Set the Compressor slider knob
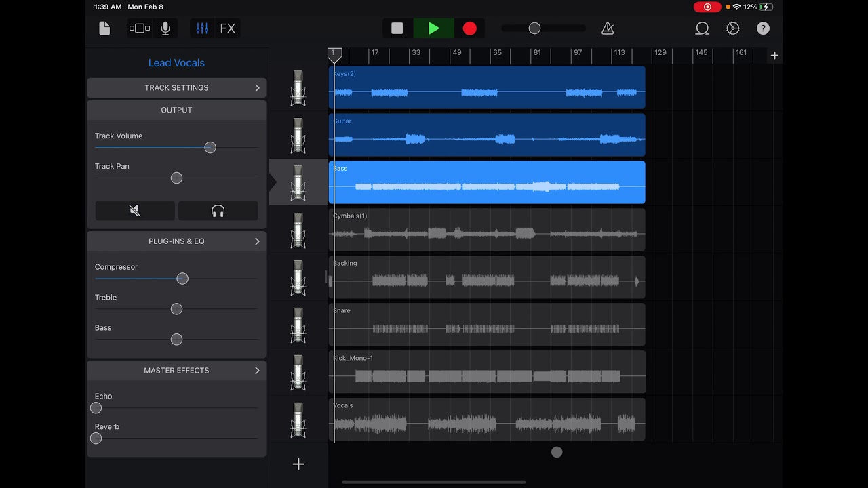Viewport: 868px width, 488px height. tap(182, 279)
